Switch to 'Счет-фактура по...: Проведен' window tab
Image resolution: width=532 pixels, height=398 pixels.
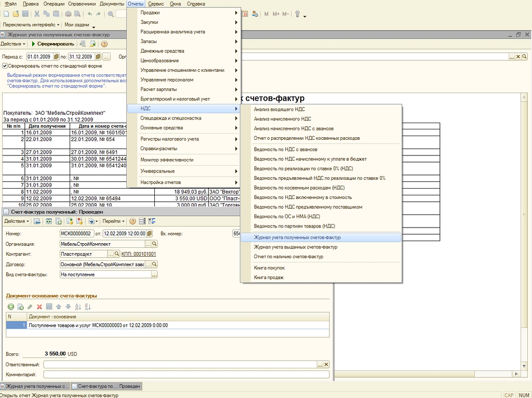click(x=106, y=386)
